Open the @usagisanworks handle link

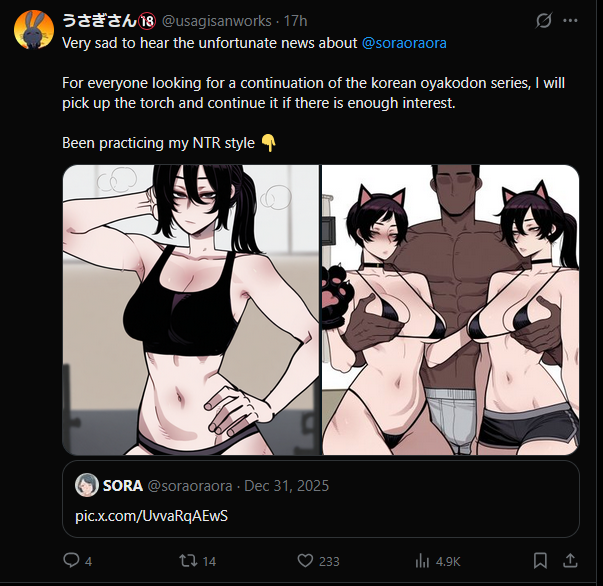point(217,21)
